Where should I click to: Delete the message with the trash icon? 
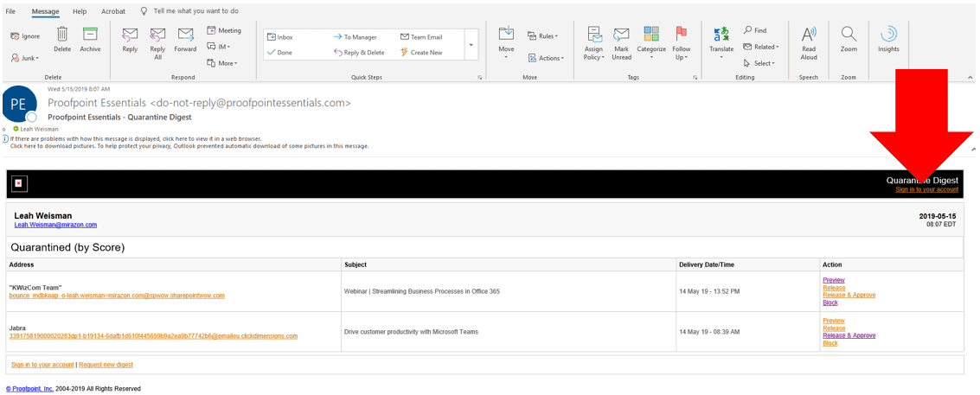point(62,39)
